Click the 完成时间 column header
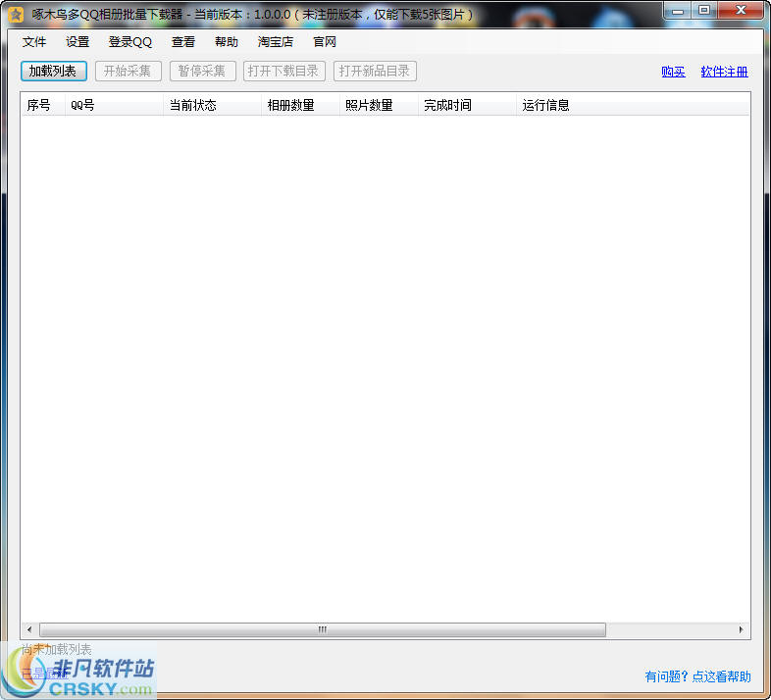This screenshot has height=700, width=771. tap(467, 105)
